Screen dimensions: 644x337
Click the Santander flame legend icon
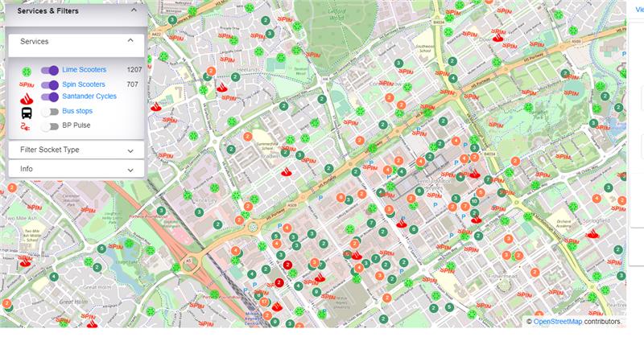click(x=27, y=98)
